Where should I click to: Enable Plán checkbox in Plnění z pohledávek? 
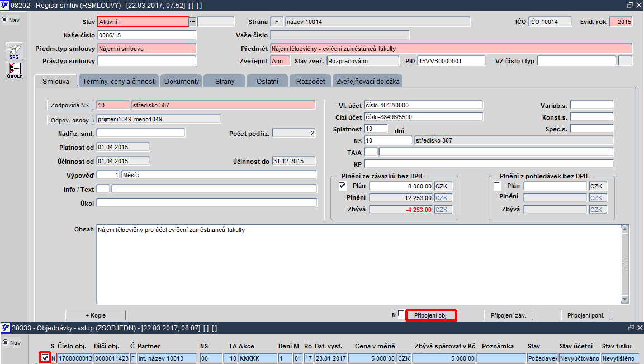pyautogui.click(x=497, y=186)
